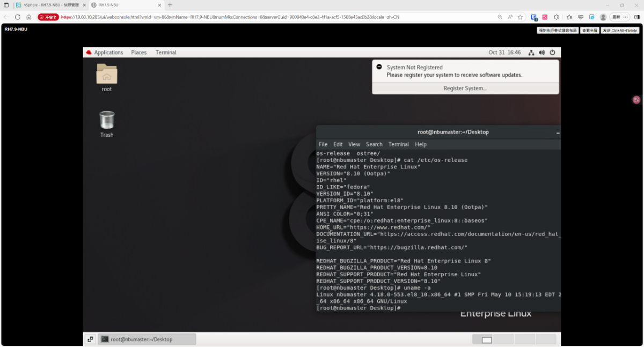The height and width of the screenshot is (347, 644).
Task: Open the terminal Help menu
Action: pos(421,144)
